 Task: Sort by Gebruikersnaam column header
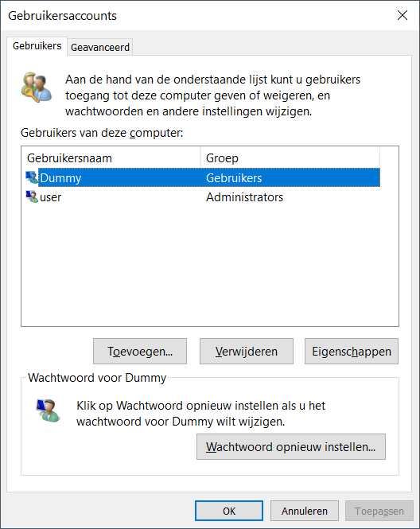(113, 158)
